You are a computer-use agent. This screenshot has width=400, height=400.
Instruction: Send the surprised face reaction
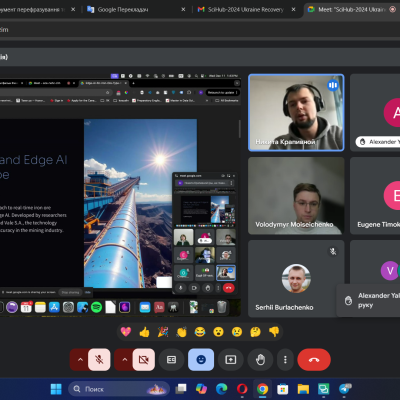click(x=218, y=332)
